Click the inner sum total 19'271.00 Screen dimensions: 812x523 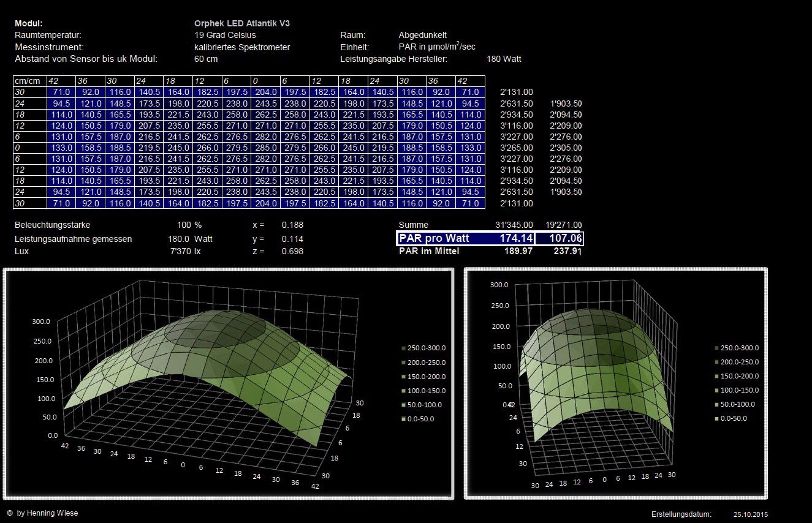point(564,225)
